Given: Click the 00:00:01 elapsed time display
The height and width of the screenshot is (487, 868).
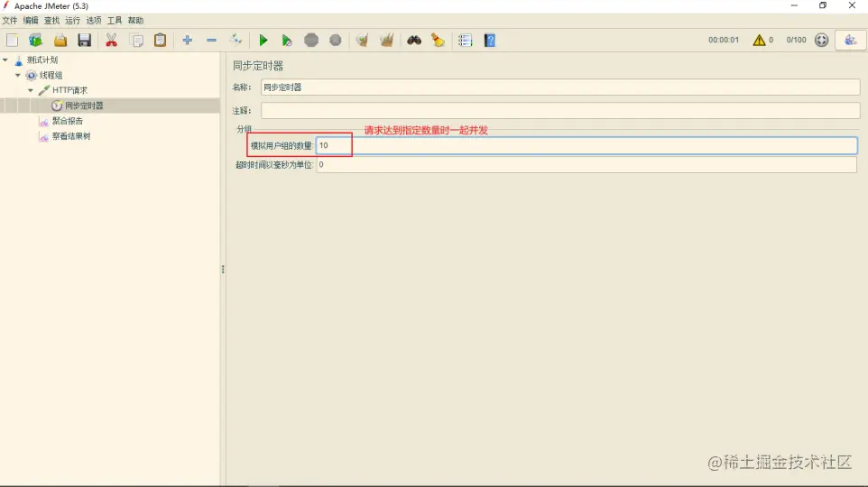Looking at the screenshot, I should 724,40.
